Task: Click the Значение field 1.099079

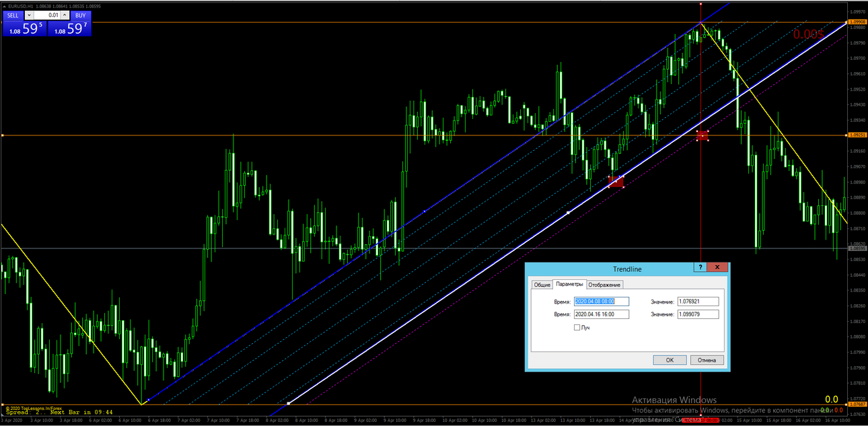Action: pyautogui.click(x=698, y=314)
